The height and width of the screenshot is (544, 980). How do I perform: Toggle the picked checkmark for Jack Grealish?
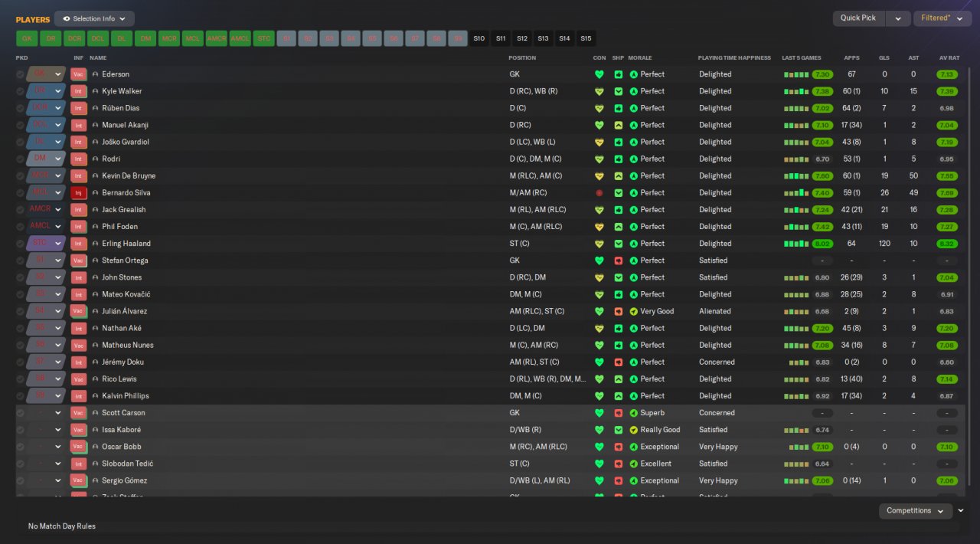pos(20,210)
